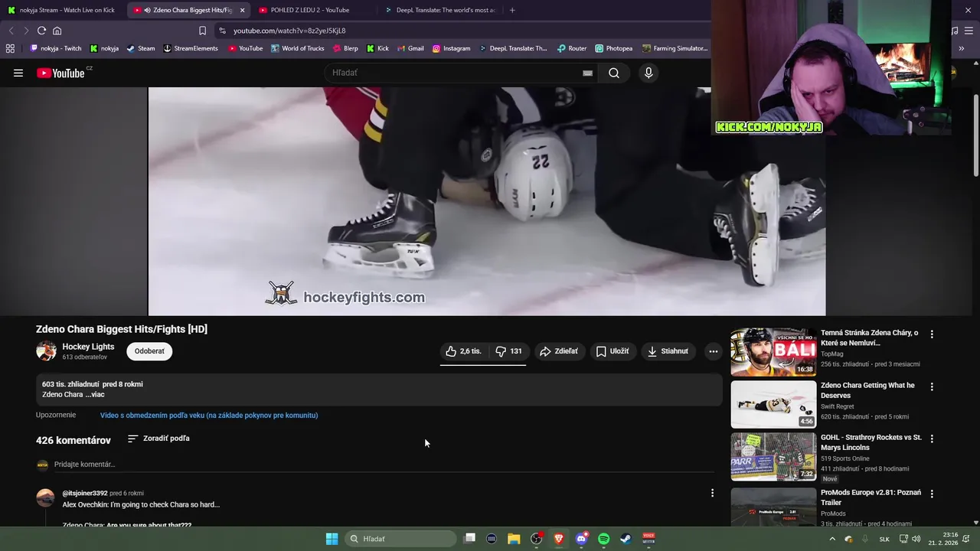Open options menu for itsjoiner3392 comment

[712, 494]
